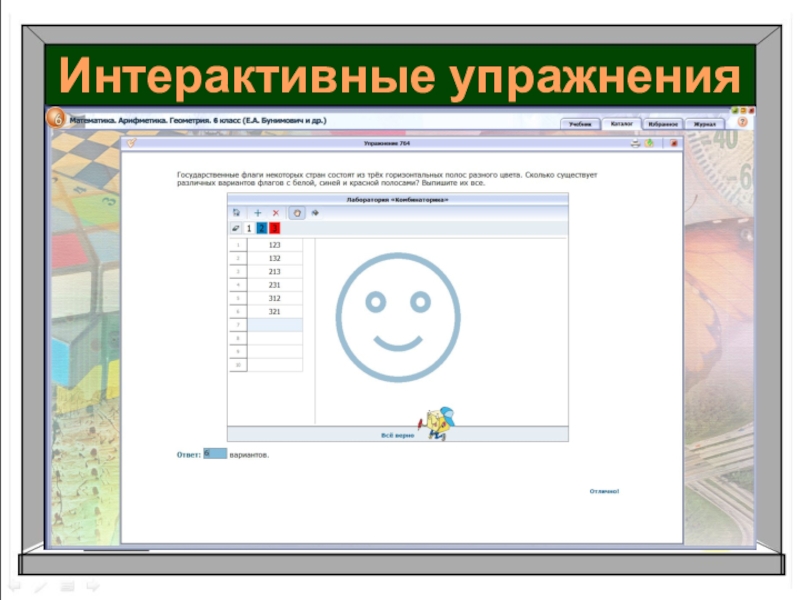Screen dimensions: 800x600
Task: Select table cell containing 213
Action: [274, 271]
